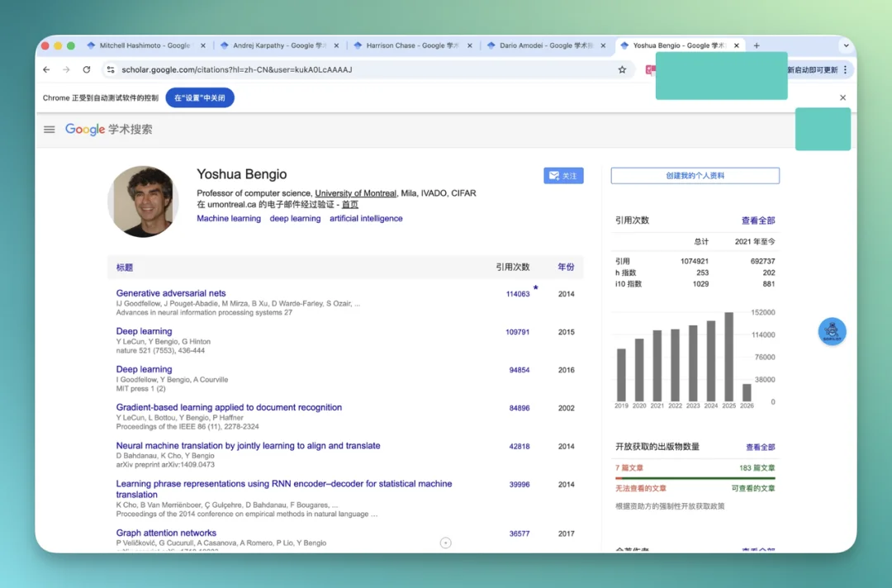The height and width of the screenshot is (588, 892).
Task: Dismiss the automation notice with the X icon
Action: tap(842, 97)
